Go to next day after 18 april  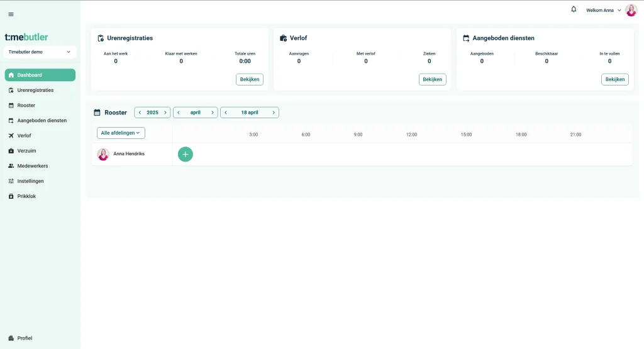[274, 113]
